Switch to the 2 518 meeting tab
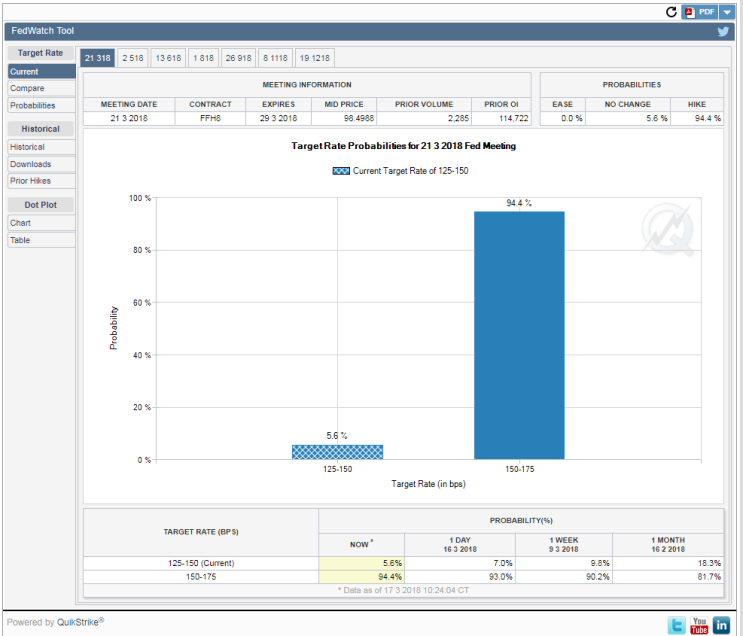Viewport: 743px width, 636px height. [133, 58]
